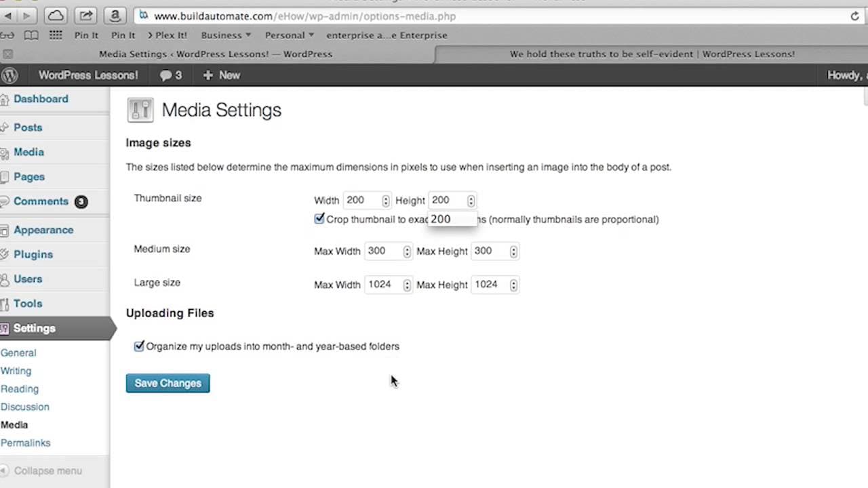Open Comments in the sidebar menu

coord(41,201)
